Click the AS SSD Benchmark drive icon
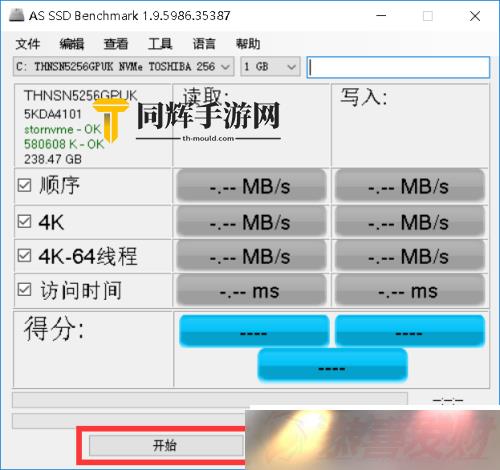The width and height of the screenshot is (500, 470). [x=16, y=15]
